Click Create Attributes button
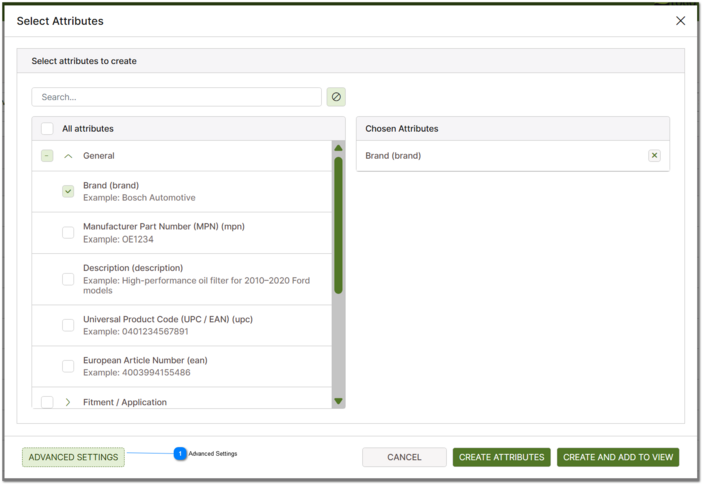This screenshot has width=703, height=485. [x=501, y=457]
